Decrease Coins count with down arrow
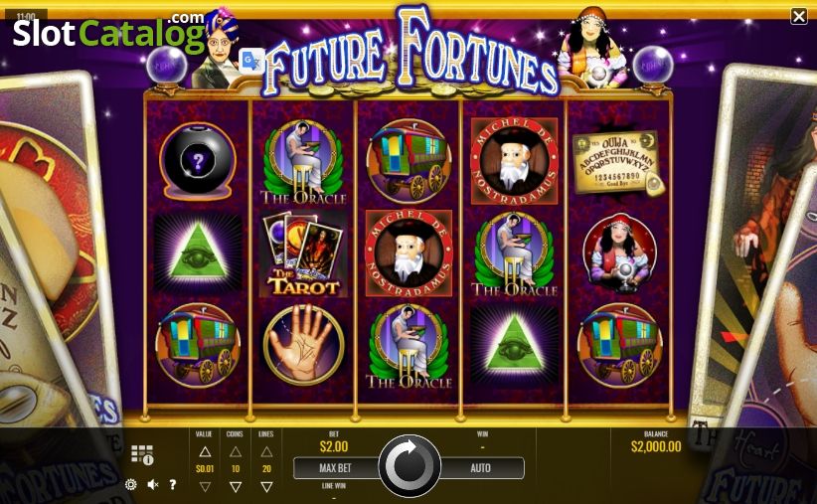 click(236, 487)
